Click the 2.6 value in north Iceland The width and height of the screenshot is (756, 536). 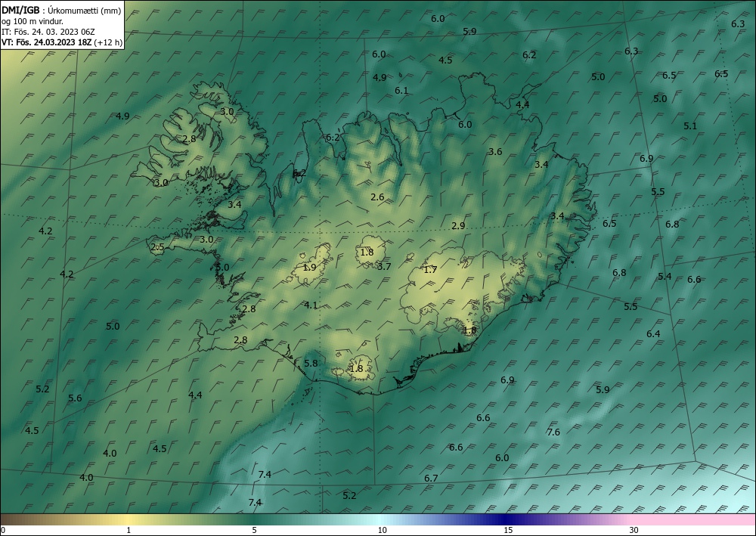point(377,197)
